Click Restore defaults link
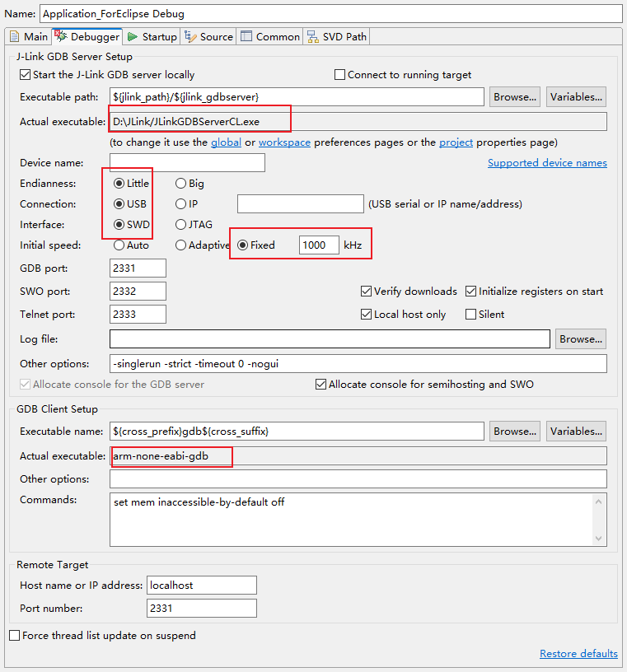Viewport: 627px width, 672px height. click(x=578, y=654)
